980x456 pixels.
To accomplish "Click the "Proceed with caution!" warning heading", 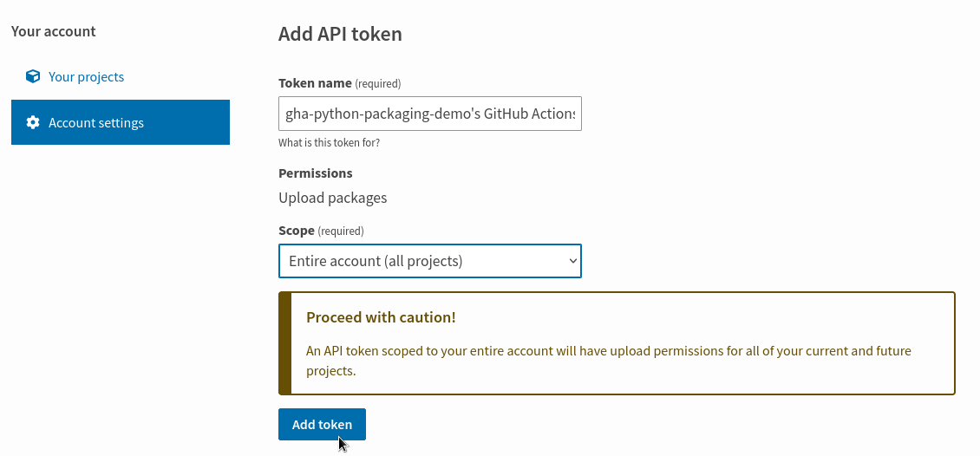I will 381,317.
